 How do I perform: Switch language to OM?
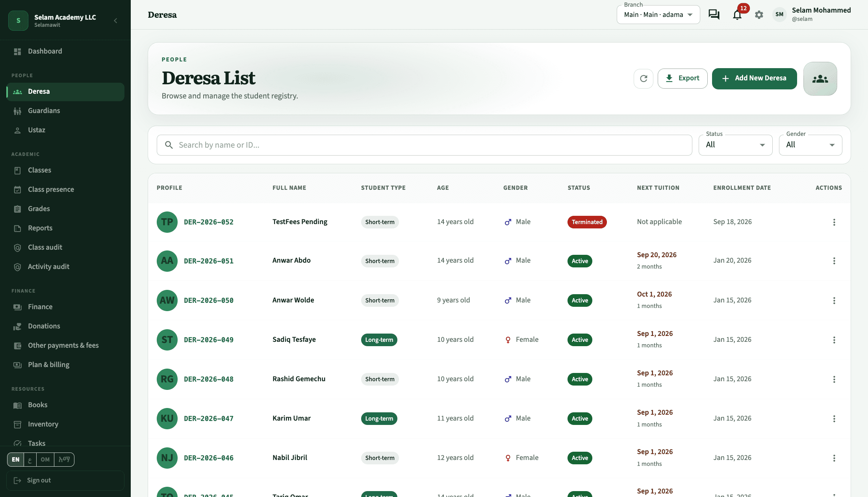click(45, 460)
